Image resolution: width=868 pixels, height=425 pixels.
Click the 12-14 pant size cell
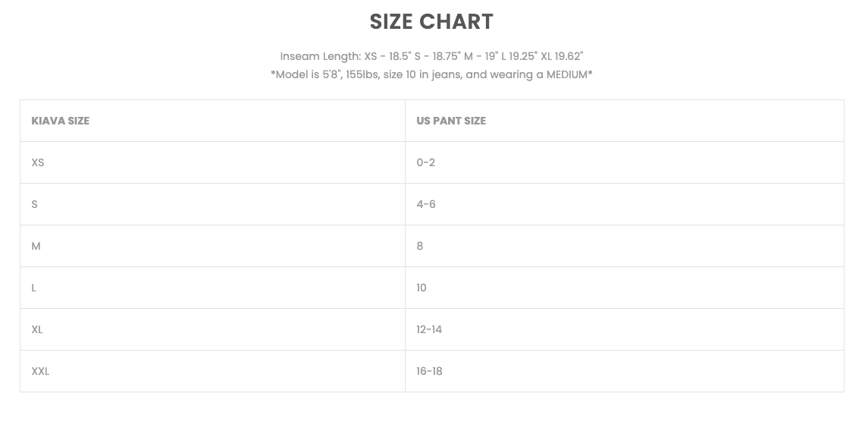429,329
